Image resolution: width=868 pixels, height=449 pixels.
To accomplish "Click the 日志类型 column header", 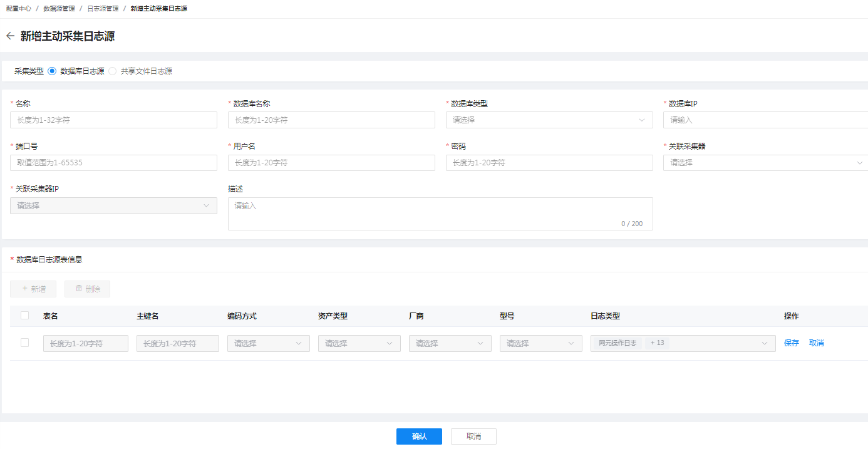I will point(605,316).
